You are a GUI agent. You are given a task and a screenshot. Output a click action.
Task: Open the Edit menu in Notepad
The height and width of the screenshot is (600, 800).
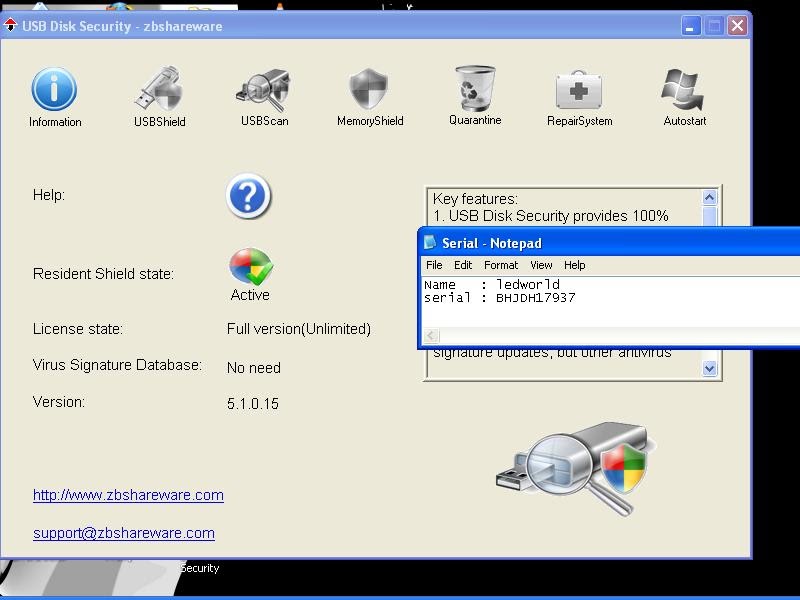tap(463, 265)
